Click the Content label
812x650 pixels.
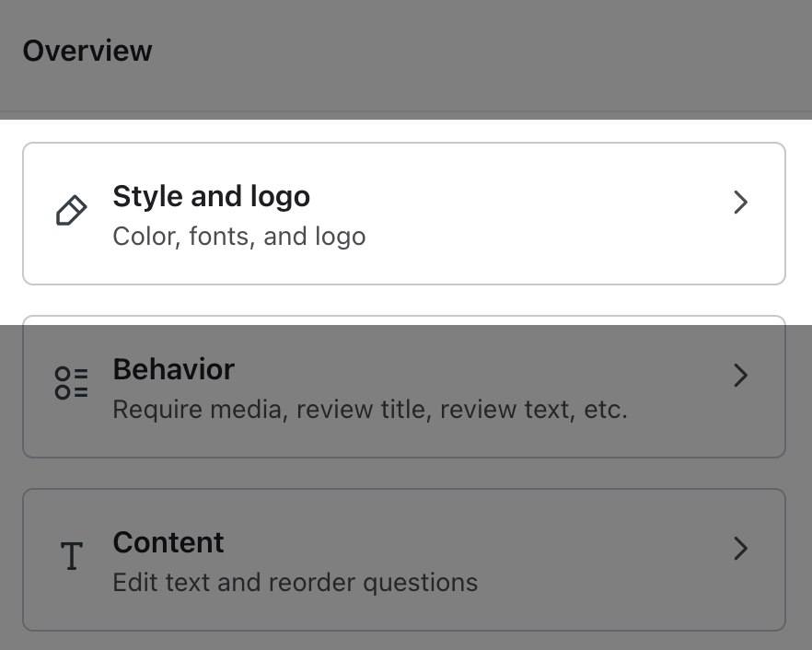[x=168, y=542]
